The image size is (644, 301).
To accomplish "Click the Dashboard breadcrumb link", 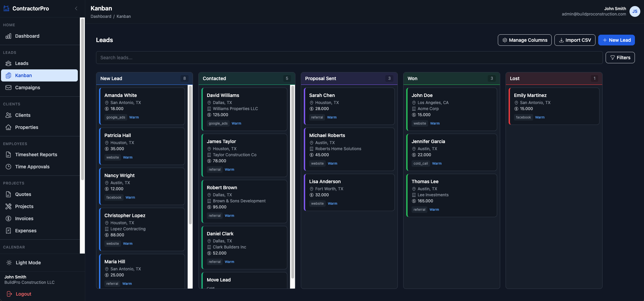I will (x=101, y=16).
